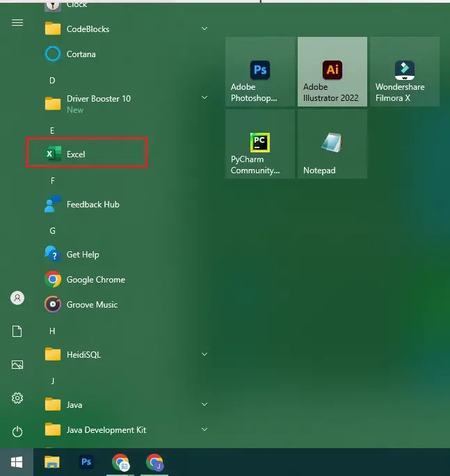
Task: Switch to Chrome taskbar icon with J profile
Action: [x=155, y=462]
